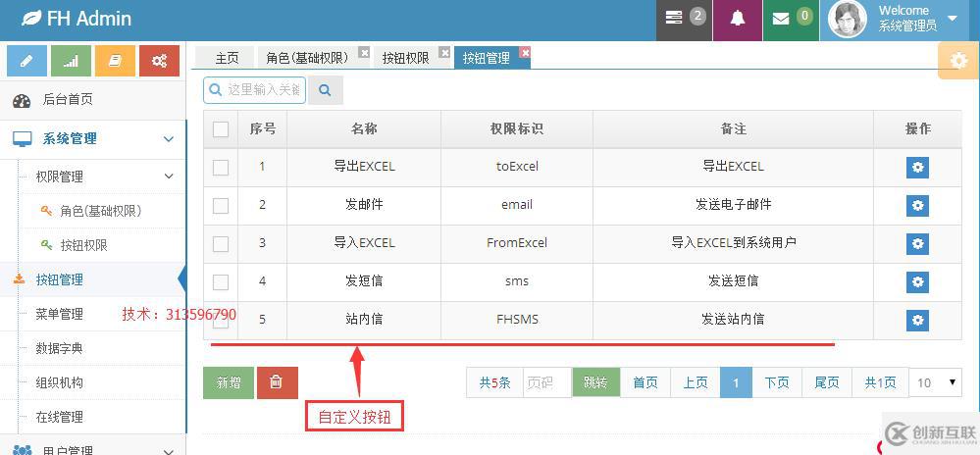Open the task list icon with badge 2
The image size is (980, 455).
tap(684, 18)
